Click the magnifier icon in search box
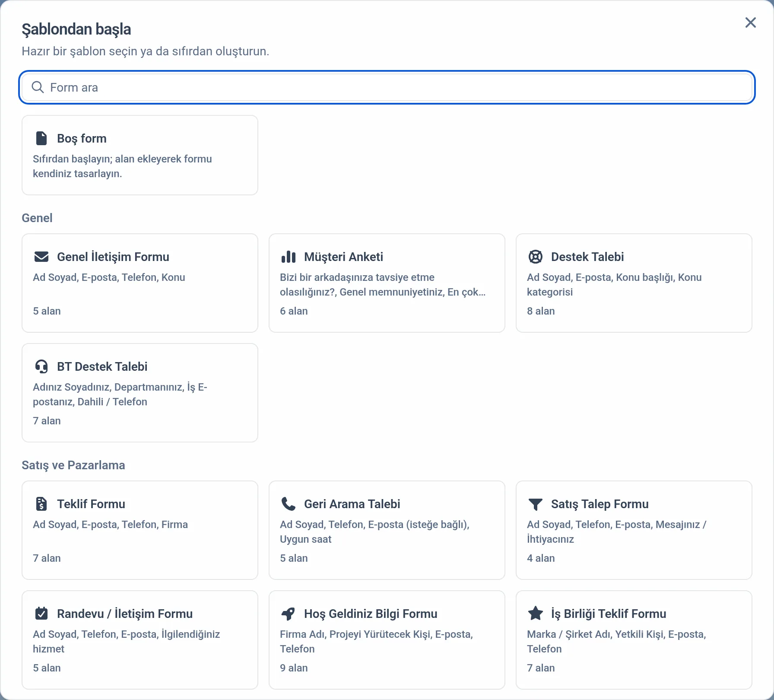 (38, 87)
